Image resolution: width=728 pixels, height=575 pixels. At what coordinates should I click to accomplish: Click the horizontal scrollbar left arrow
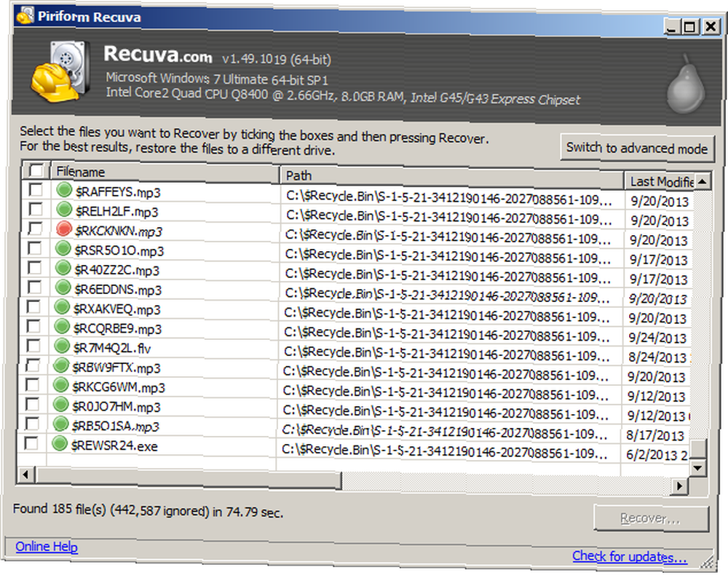(x=25, y=475)
